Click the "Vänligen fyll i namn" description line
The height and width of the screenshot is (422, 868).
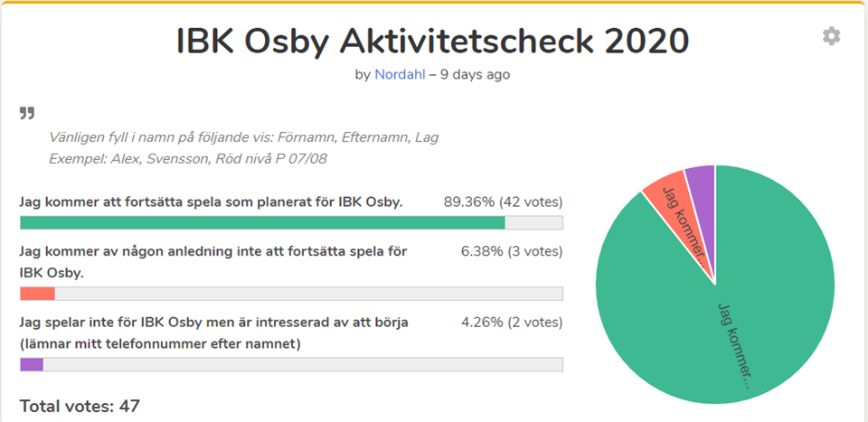click(x=244, y=137)
